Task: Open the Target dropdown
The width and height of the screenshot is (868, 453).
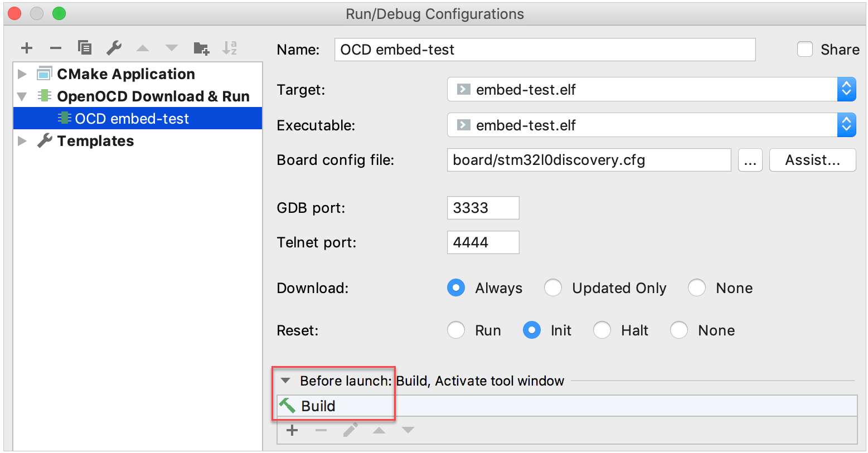Action: pos(846,89)
